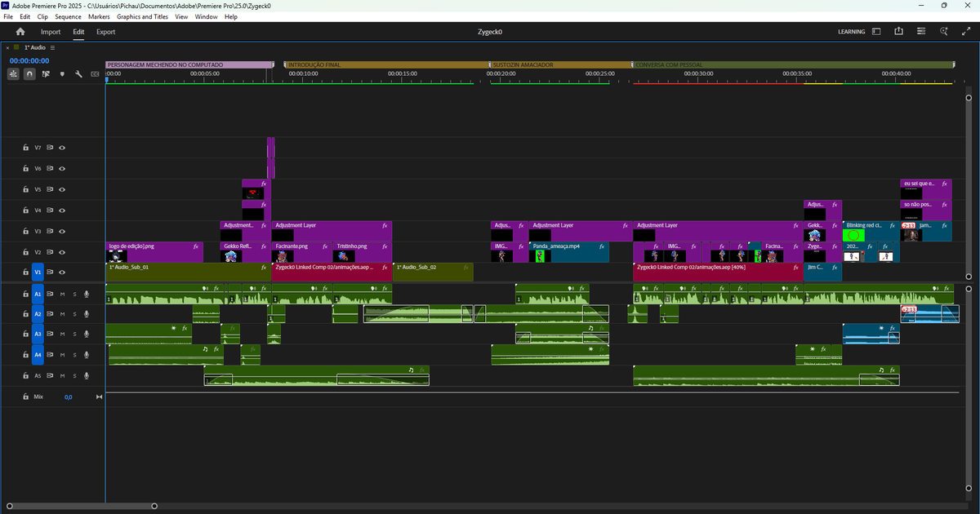The height and width of the screenshot is (514, 980).
Task: Select the 1ª Audio_Sub_02 clip
Action: [x=433, y=273]
